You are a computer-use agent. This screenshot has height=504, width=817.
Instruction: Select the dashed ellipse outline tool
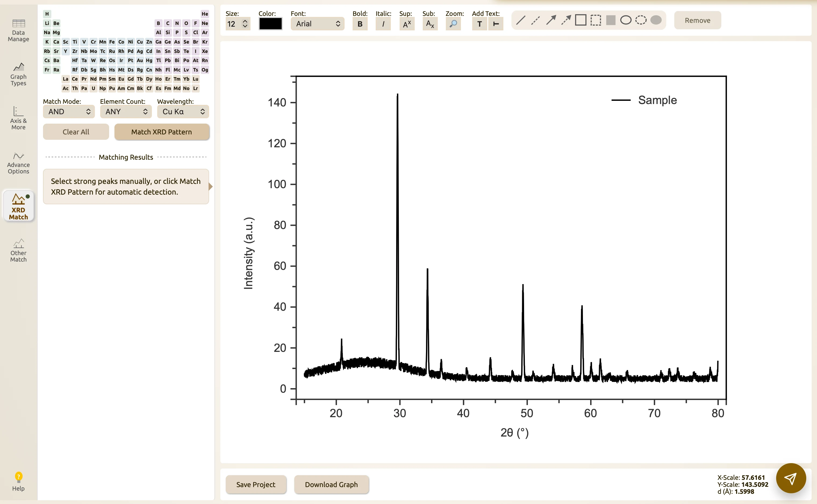[640, 20]
